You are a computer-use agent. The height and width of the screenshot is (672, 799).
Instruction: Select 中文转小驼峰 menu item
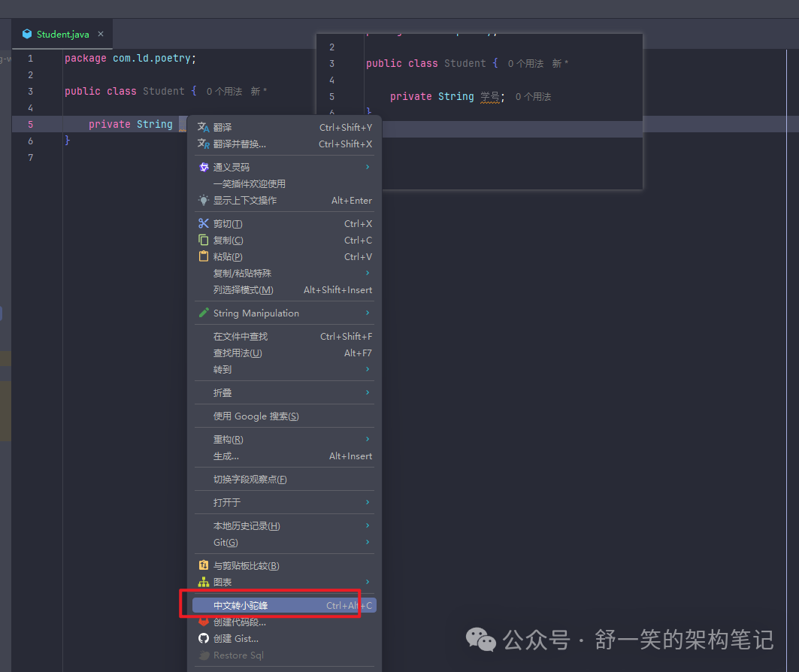[x=284, y=605]
